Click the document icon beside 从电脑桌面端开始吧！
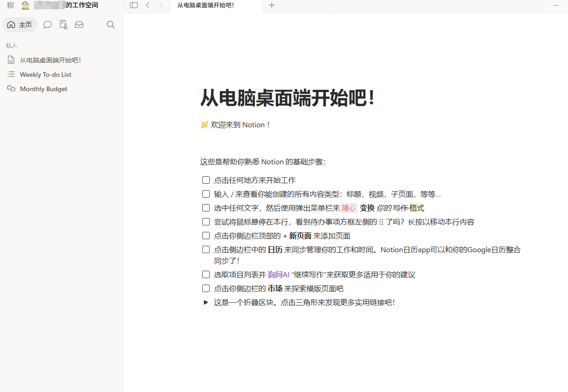 click(x=11, y=60)
